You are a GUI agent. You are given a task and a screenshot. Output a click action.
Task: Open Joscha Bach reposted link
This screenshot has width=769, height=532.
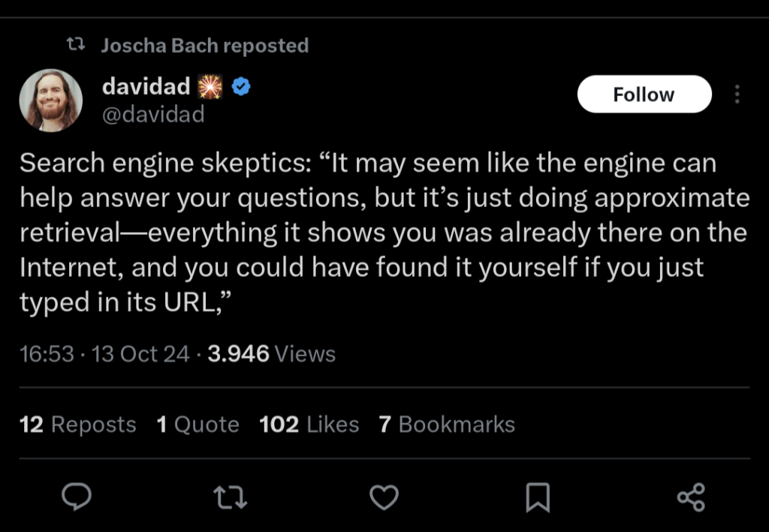pyautogui.click(x=204, y=46)
